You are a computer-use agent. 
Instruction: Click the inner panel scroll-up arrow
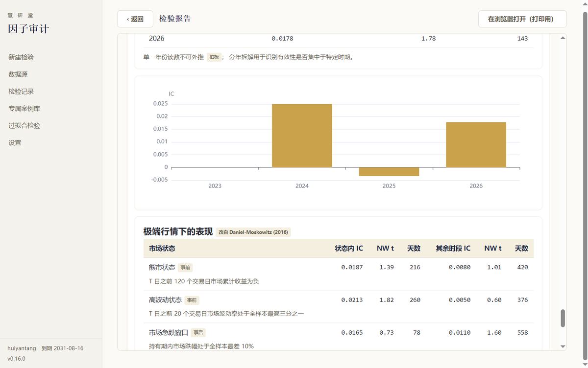tap(563, 38)
